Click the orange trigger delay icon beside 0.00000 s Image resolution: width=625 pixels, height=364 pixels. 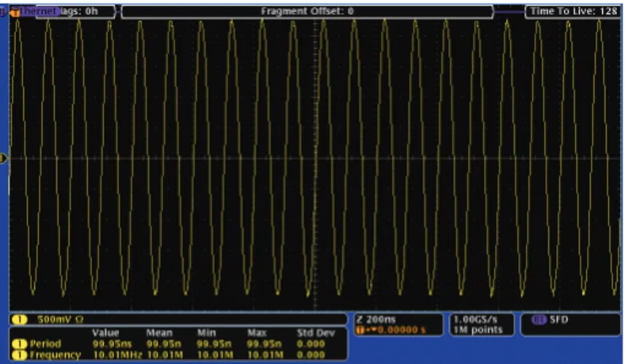[366, 330]
